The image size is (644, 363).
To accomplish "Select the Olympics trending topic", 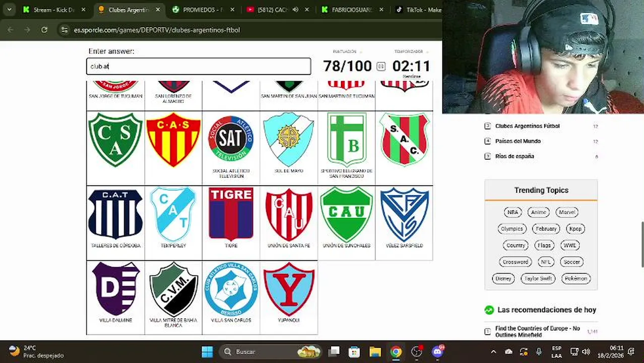I will 512,229.
